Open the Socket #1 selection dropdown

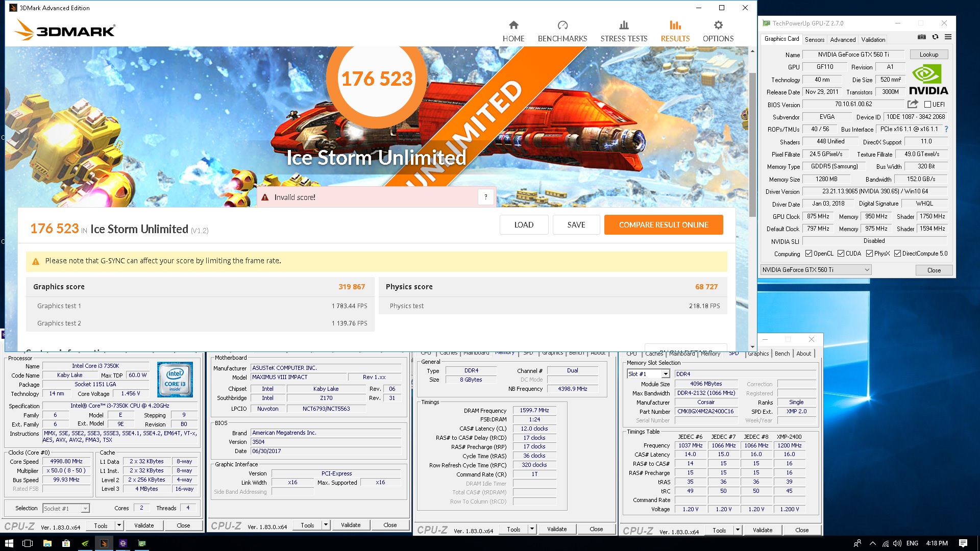click(66, 508)
